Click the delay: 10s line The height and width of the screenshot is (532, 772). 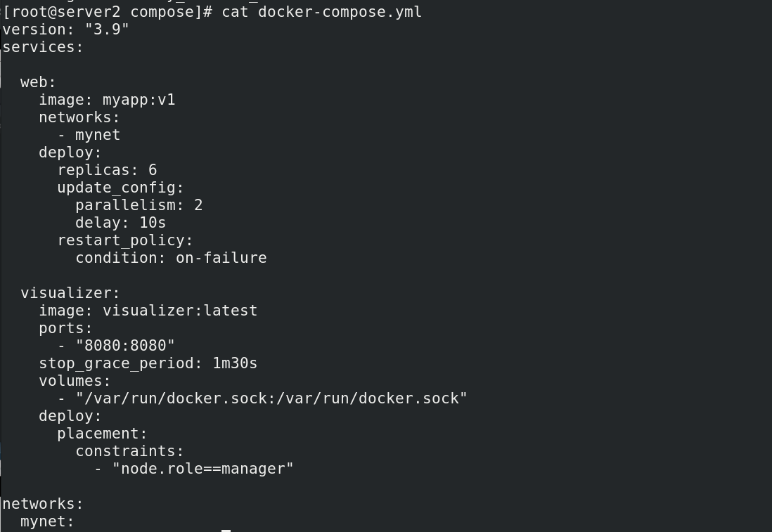point(120,223)
